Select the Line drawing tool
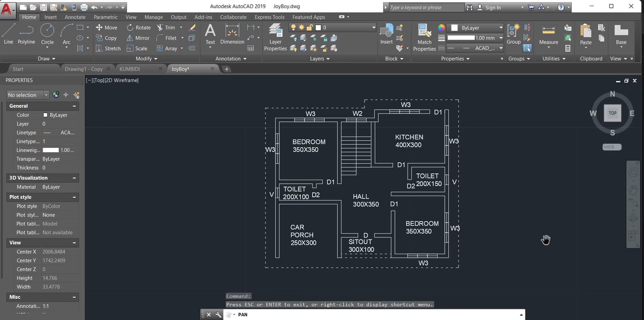The image size is (644, 320). 8,34
